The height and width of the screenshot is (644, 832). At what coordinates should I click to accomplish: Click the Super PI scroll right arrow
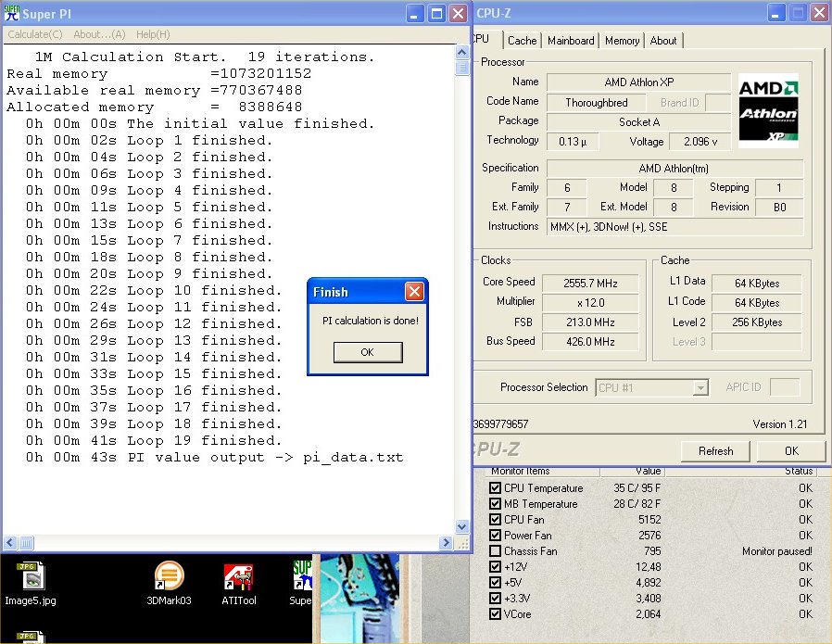tap(447, 543)
